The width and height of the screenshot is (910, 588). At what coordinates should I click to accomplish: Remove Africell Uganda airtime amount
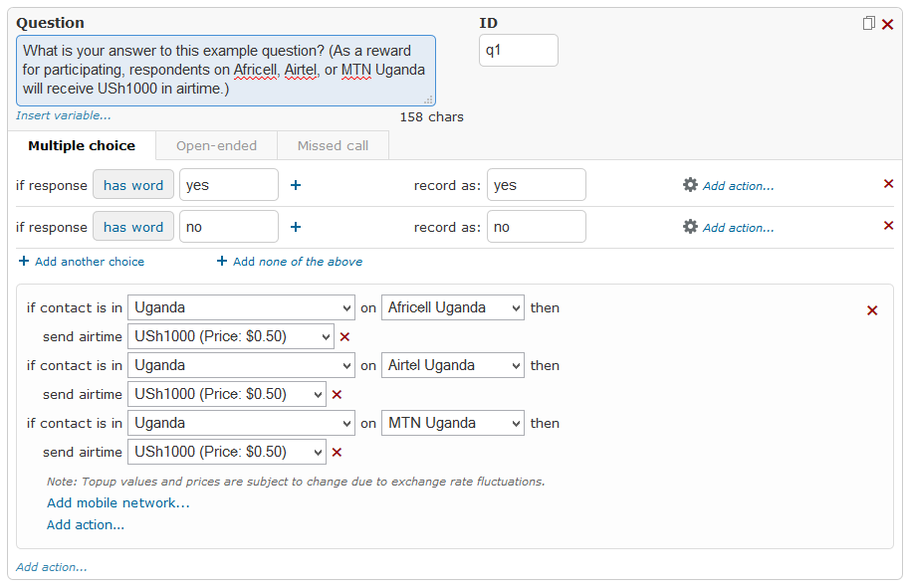[344, 337]
